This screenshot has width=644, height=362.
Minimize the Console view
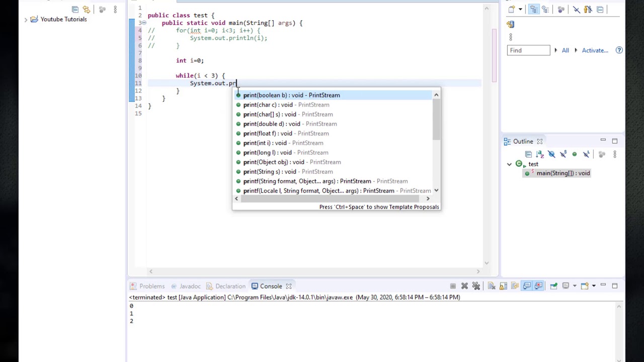[603, 285]
